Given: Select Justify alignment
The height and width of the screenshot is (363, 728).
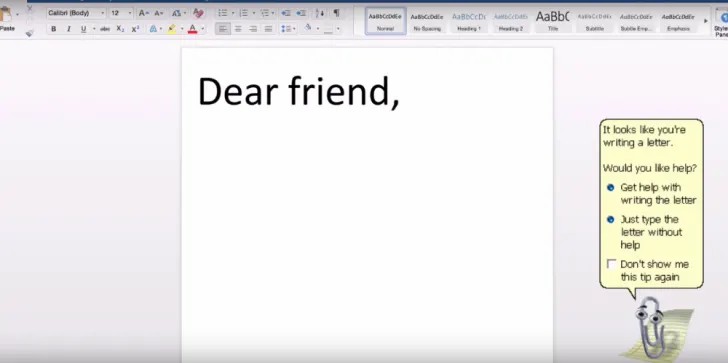Looking at the screenshot, I should point(268,29).
